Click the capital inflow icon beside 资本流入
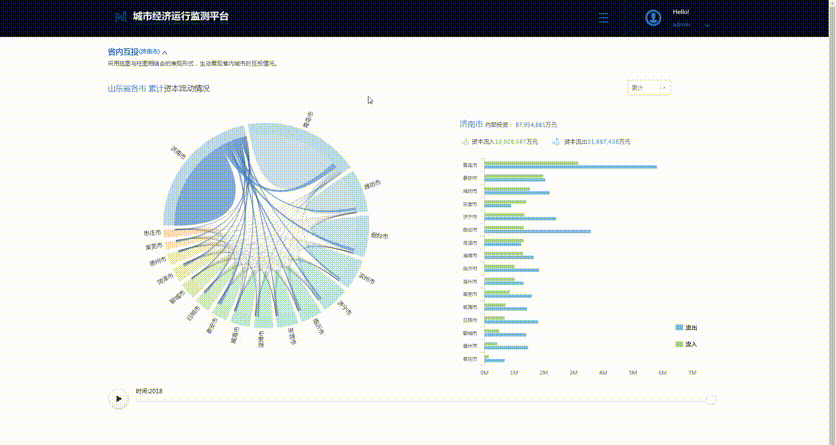 (x=465, y=142)
